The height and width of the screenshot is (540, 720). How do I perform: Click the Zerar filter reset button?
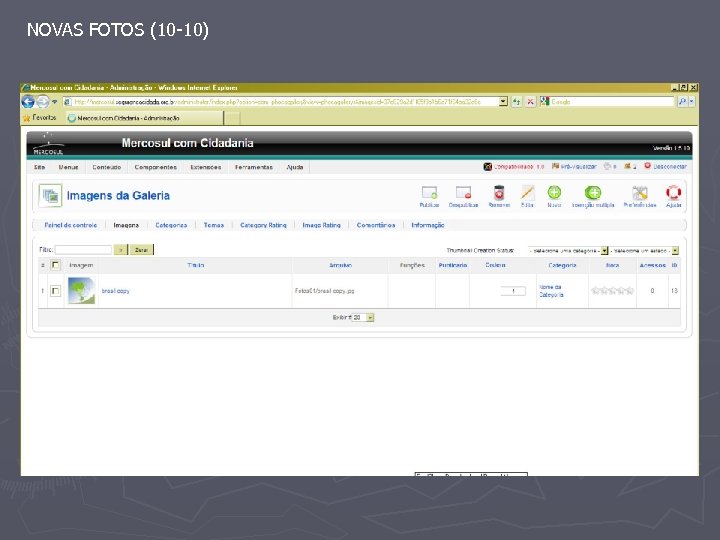(141, 250)
